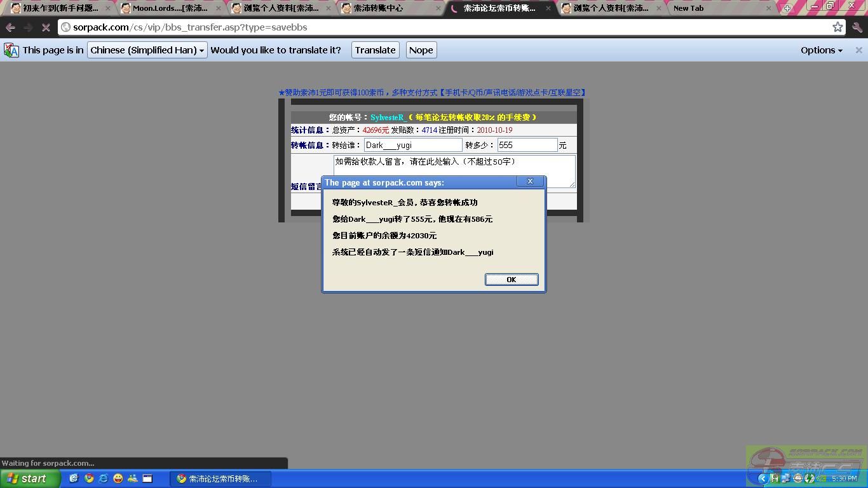The image size is (868, 488).
Task: Expand hidden system tray icons
Action: pyautogui.click(x=763, y=478)
